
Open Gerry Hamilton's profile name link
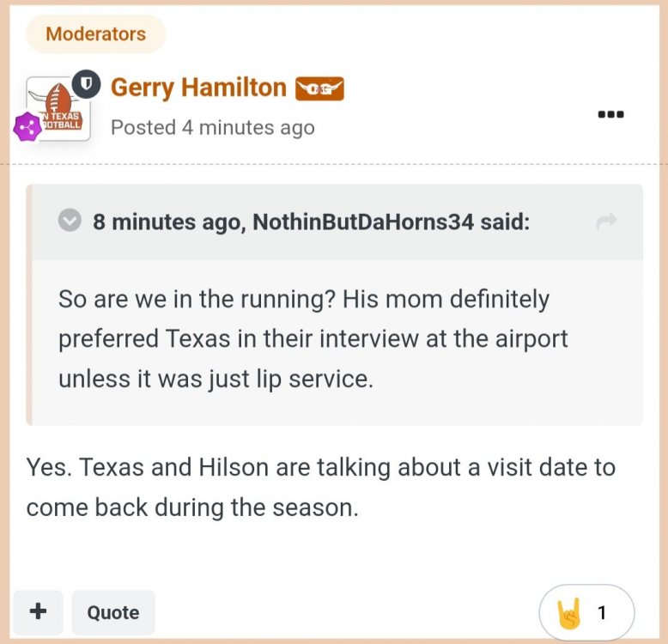(x=198, y=88)
